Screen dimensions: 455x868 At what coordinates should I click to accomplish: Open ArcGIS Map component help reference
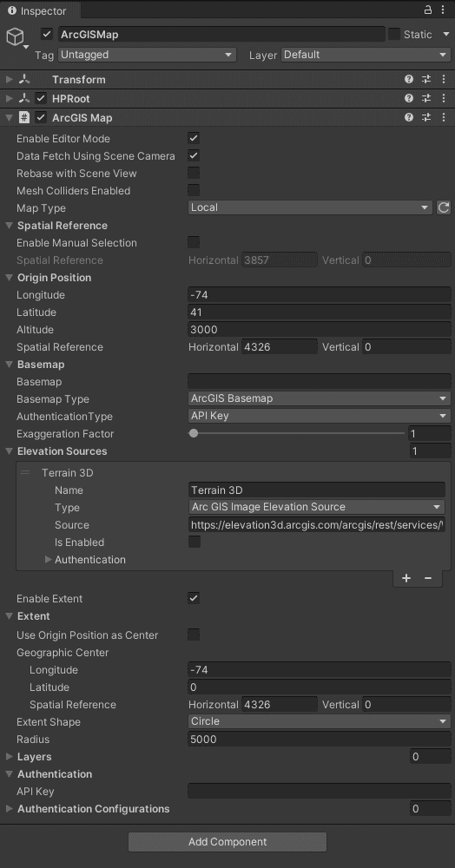click(x=409, y=117)
